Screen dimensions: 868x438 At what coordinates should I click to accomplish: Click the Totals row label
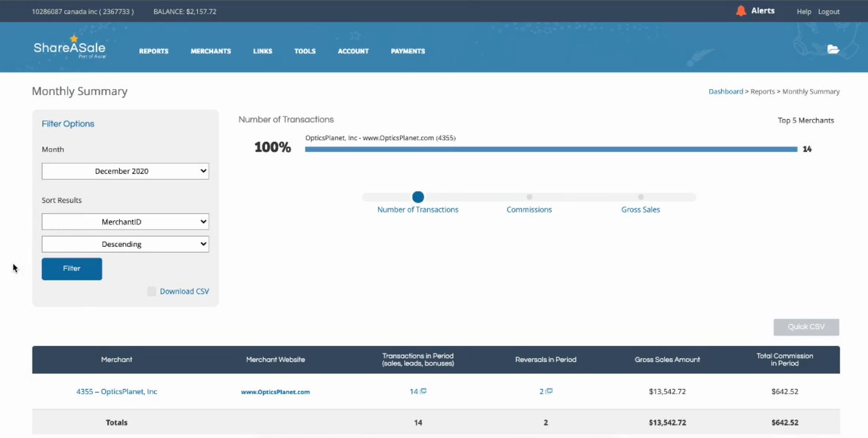116,423
